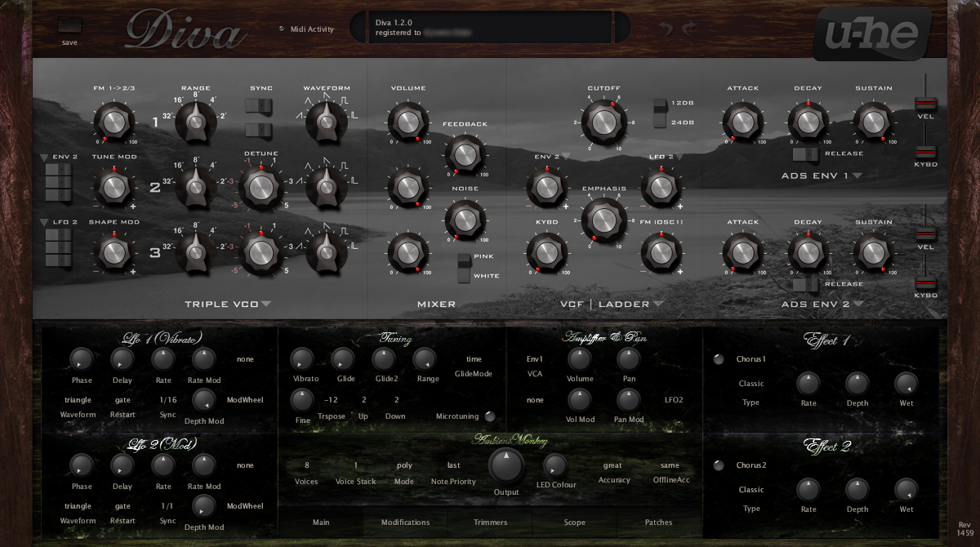This screenshot has height=547, width=980.
Task: Switch to the Trimmers tab
Action: coord(490,523)
